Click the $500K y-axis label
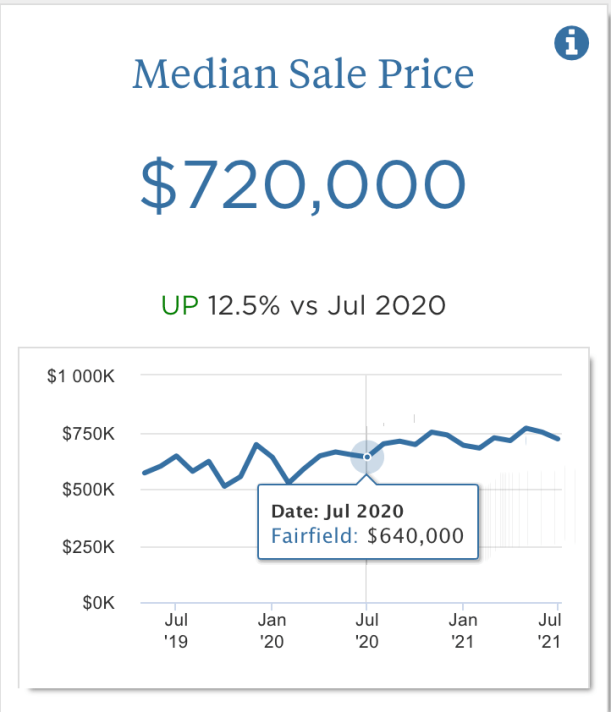This screenshot has height=712, width=611. 91,490
